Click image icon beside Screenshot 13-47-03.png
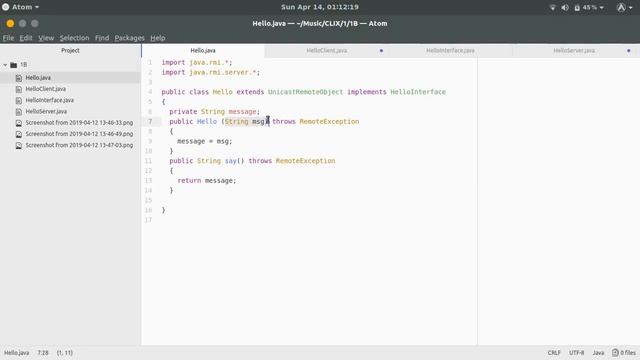The width and height of the screenshot is (640, 360). click(19, 145)
